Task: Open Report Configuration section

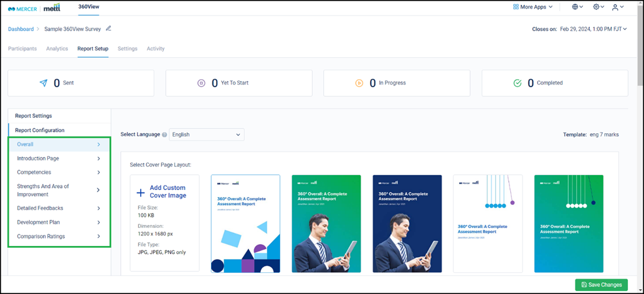Action: click(59, 130)
